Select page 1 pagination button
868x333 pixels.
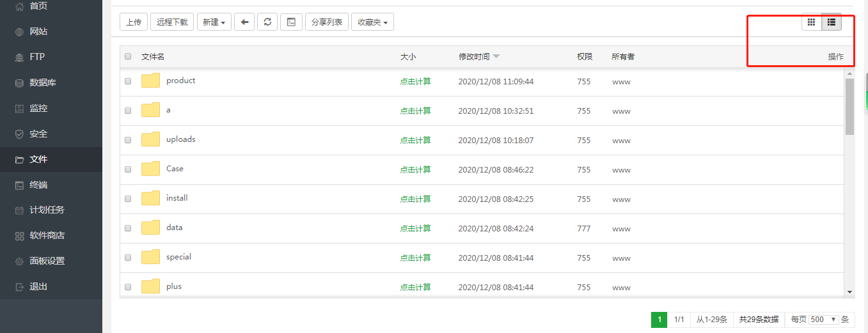tap(659, 320)
